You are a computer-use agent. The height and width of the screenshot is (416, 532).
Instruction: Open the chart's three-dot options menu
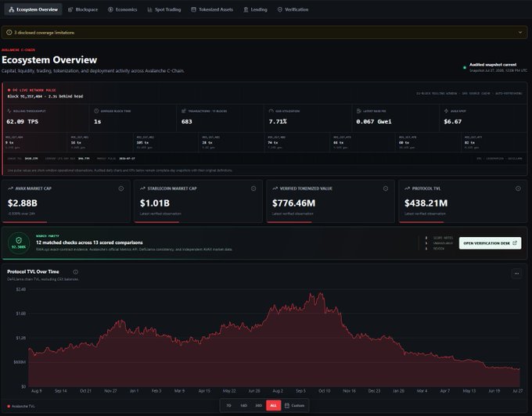[516, 274]
